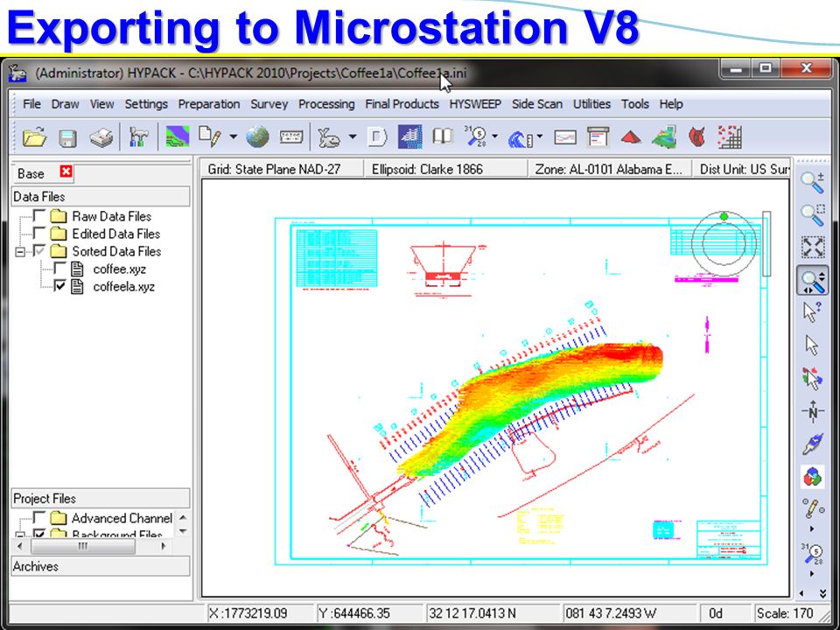Click the sounding magnifier icon in top toolbar
840x630 pixels.
click(x=475, y=136)
